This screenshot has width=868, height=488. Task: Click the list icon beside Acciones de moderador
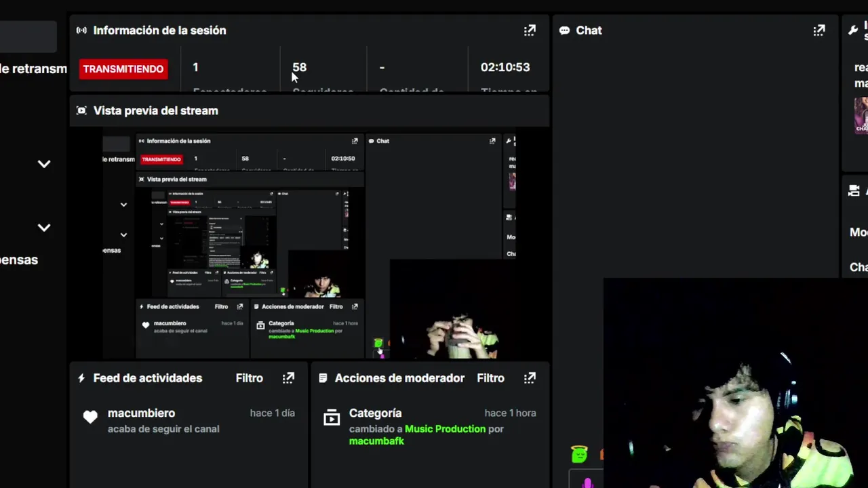(323, 378)
